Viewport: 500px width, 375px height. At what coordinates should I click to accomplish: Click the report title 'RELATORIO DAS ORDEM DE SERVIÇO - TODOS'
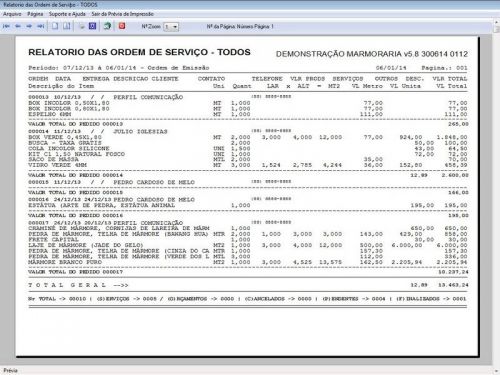[139, 52]
